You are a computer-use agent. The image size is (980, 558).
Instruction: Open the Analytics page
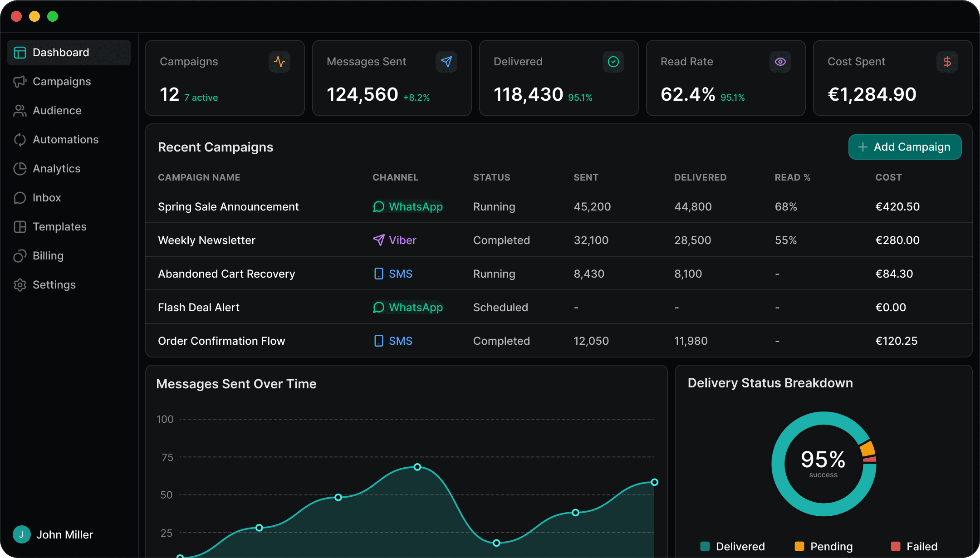[69, 169]
